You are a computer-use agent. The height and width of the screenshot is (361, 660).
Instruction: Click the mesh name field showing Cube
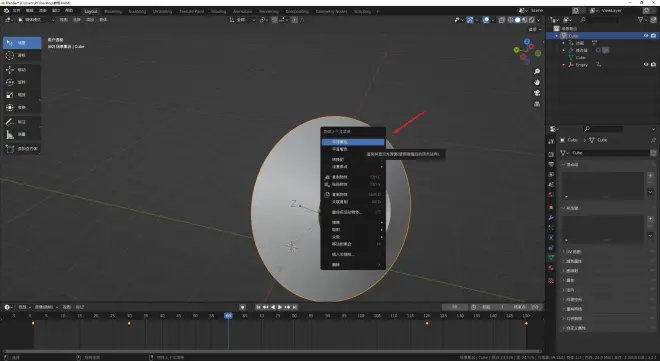[x=610, y=153]
